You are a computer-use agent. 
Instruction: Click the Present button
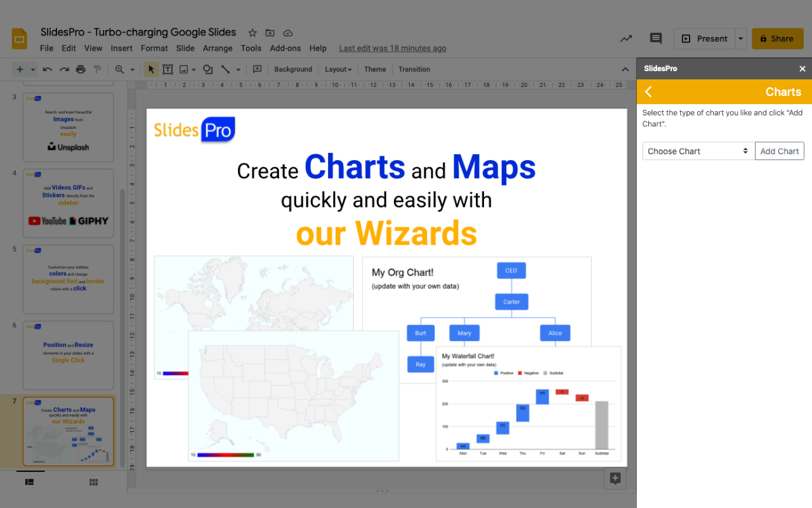(704, 39)
